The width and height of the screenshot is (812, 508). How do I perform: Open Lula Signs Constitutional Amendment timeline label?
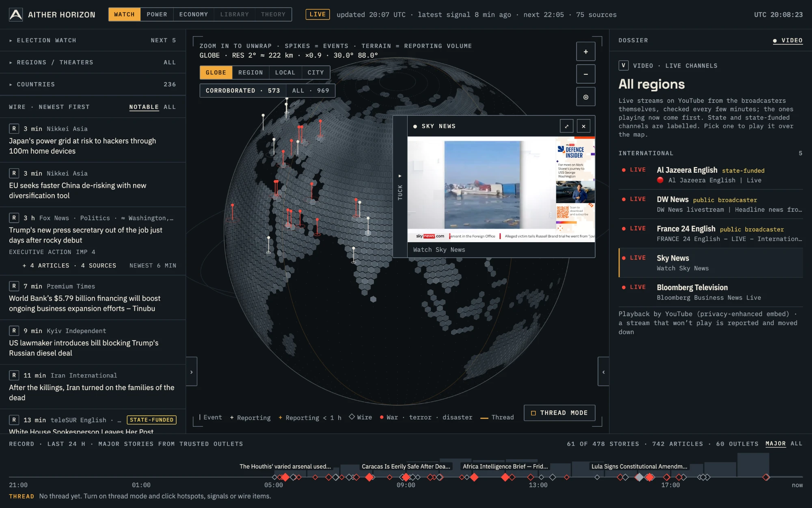tap(639, 467)
